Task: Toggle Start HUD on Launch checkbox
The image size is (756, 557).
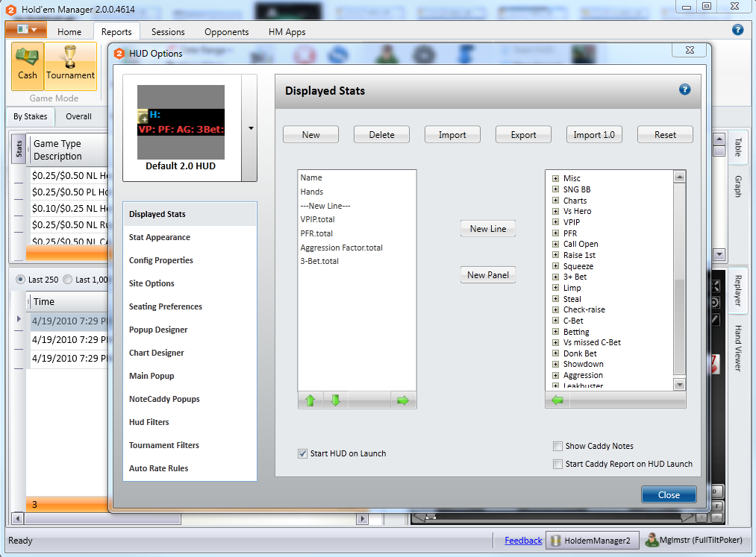Action: pos(302,453)
